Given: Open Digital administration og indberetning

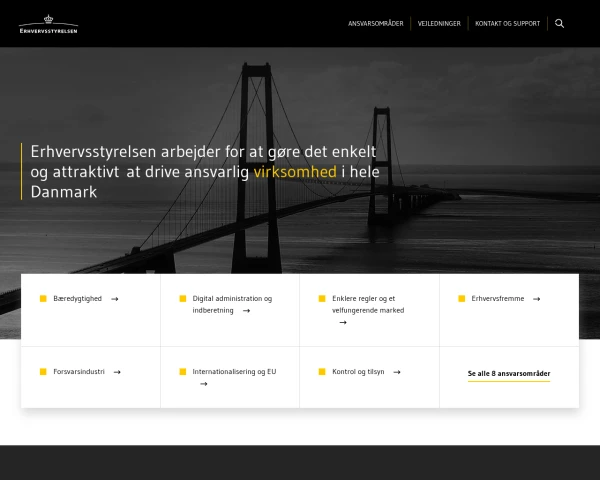Looking at the screenshot, I should tap(232, 304).
